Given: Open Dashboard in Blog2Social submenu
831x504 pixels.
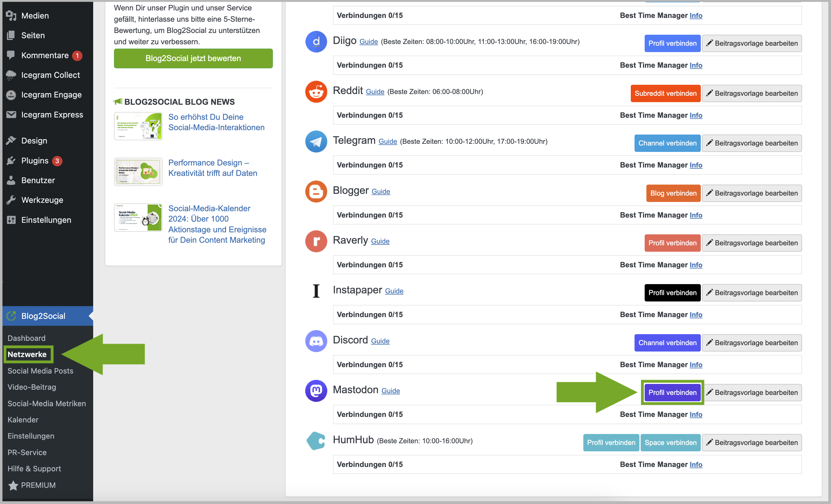Looking at the screenshot, I should coord(26,338).
